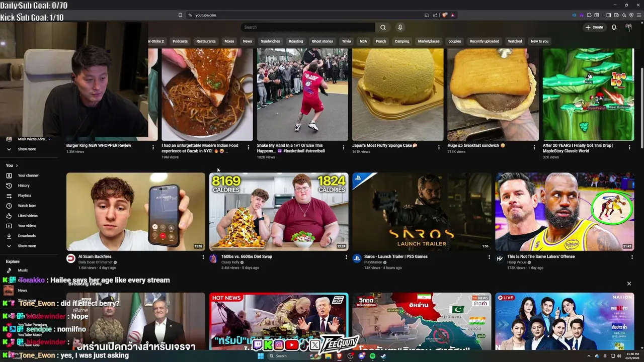Open the Hoop Venue channel link

517,262
